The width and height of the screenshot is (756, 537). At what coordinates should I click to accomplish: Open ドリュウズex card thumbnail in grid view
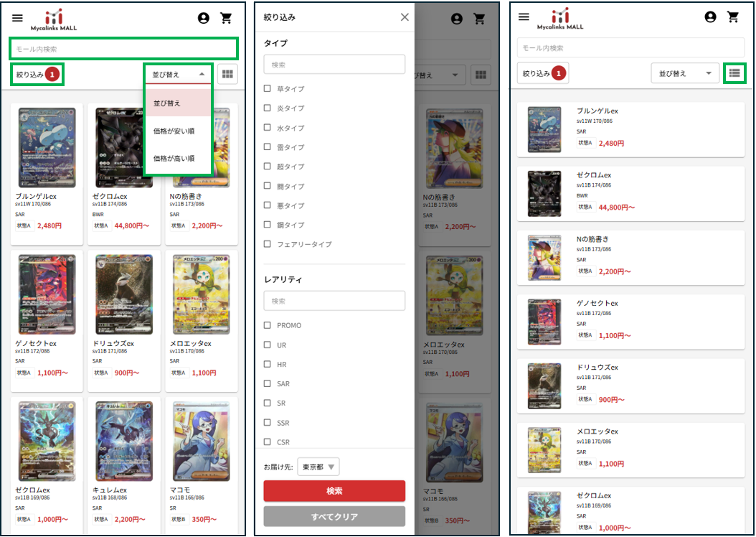[x=124, y=294]
